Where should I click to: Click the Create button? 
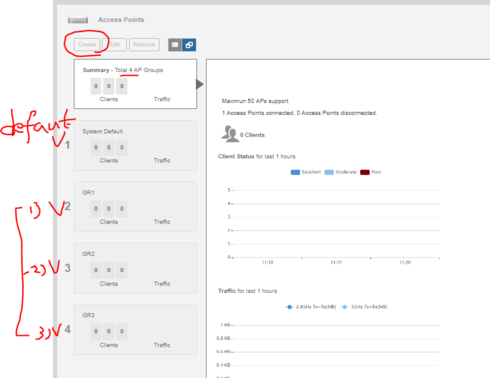pos(87,44)
